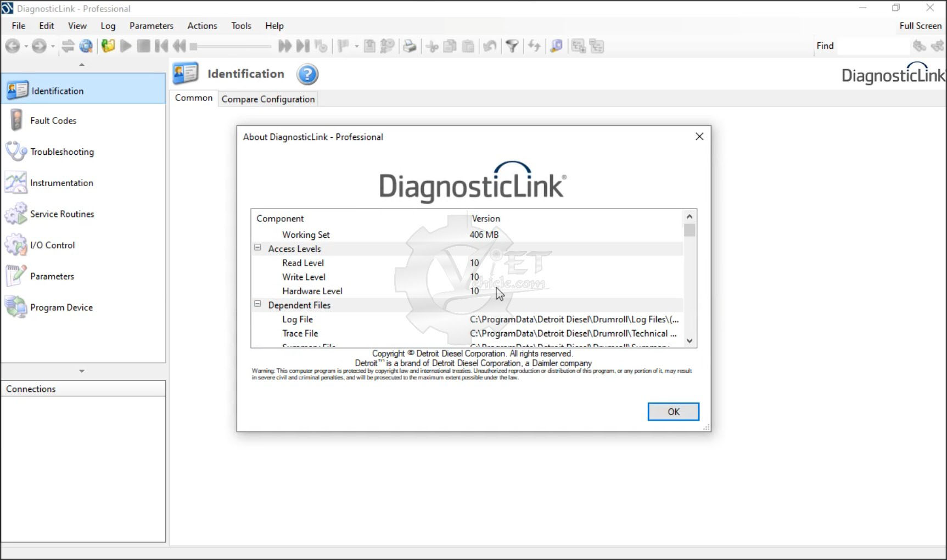Open the Back button history dropdown arrow
947x560 pixels.
(26, 46)
